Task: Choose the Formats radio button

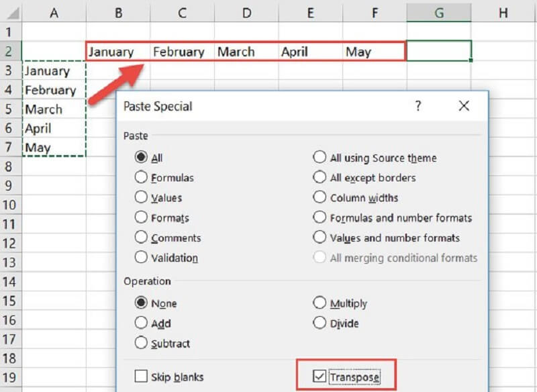Action: pos(142,217)
